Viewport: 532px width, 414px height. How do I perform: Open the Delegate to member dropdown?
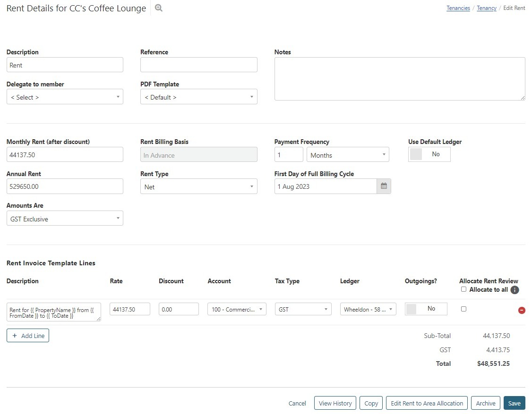[x=65, y=97]
